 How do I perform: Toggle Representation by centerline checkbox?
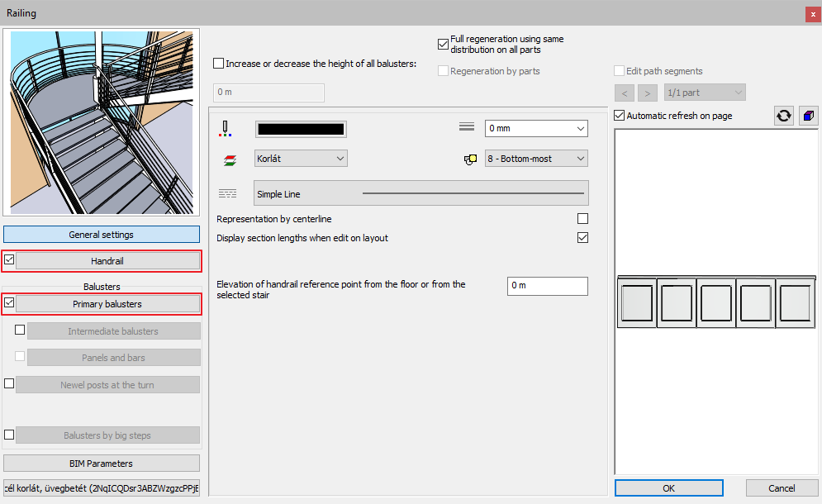582,219
